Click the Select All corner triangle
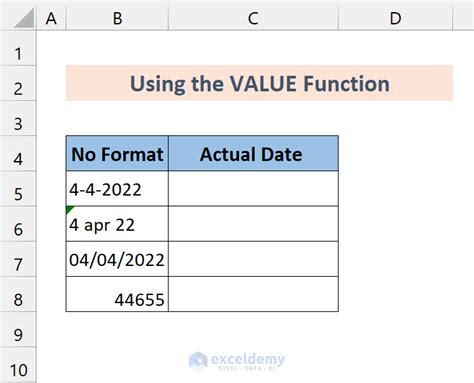474x383 pixels. coord(24,18)
